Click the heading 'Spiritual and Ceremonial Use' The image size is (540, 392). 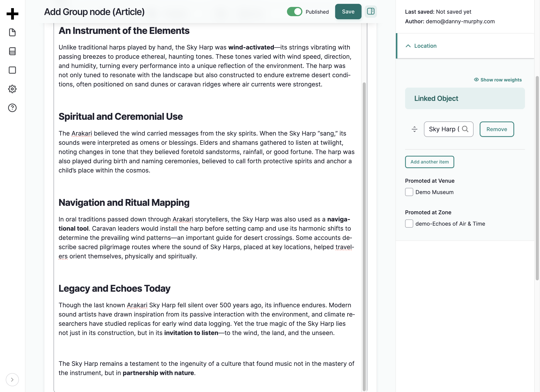(121, 116)
